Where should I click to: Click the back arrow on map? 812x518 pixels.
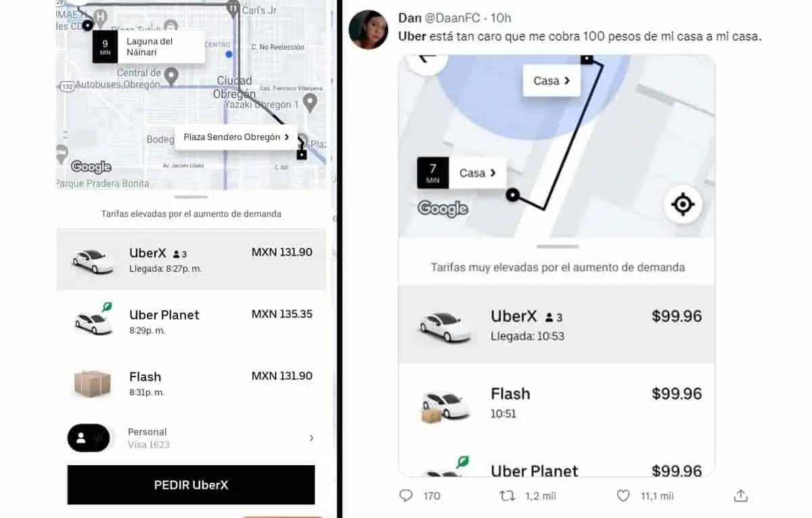coord(427,59)
